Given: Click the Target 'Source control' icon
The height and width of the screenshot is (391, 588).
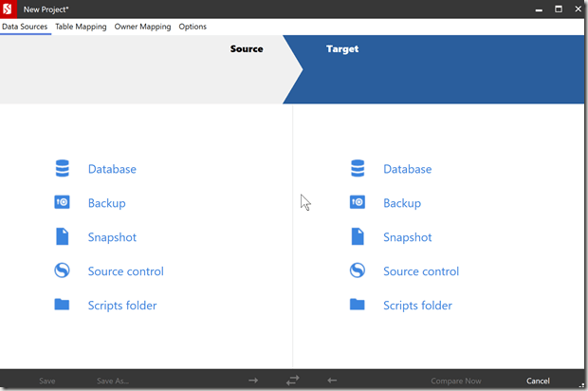Looking at the screenshot, I should click(358, 271).
